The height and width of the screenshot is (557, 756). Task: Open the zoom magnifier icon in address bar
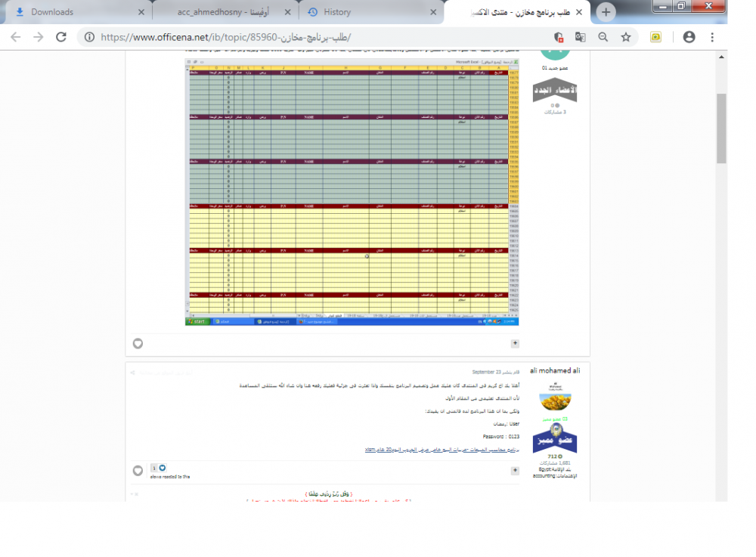click(603, 37)
